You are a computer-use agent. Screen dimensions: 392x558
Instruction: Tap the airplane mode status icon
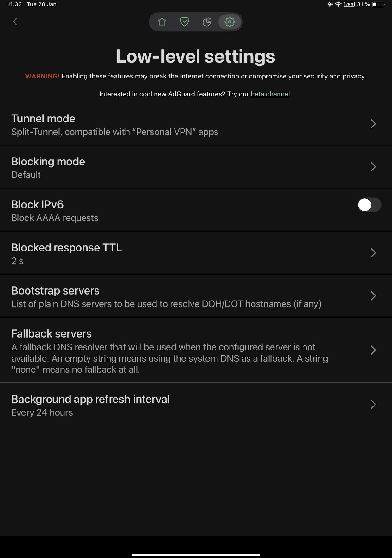pyautogui.click(x=330, y=4)
